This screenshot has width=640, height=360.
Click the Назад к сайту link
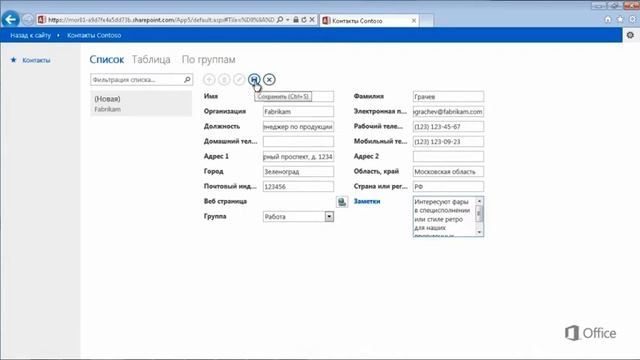[31, 36]
